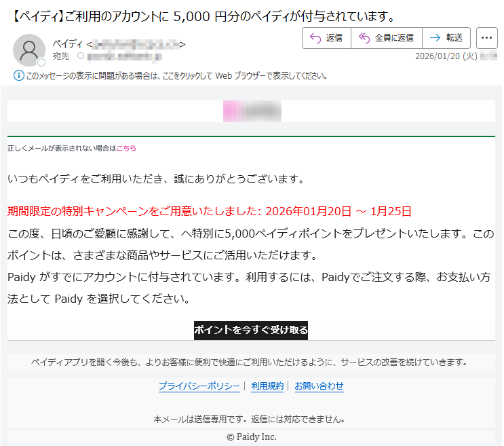Forward the email with 転送

tap(446, 38)
